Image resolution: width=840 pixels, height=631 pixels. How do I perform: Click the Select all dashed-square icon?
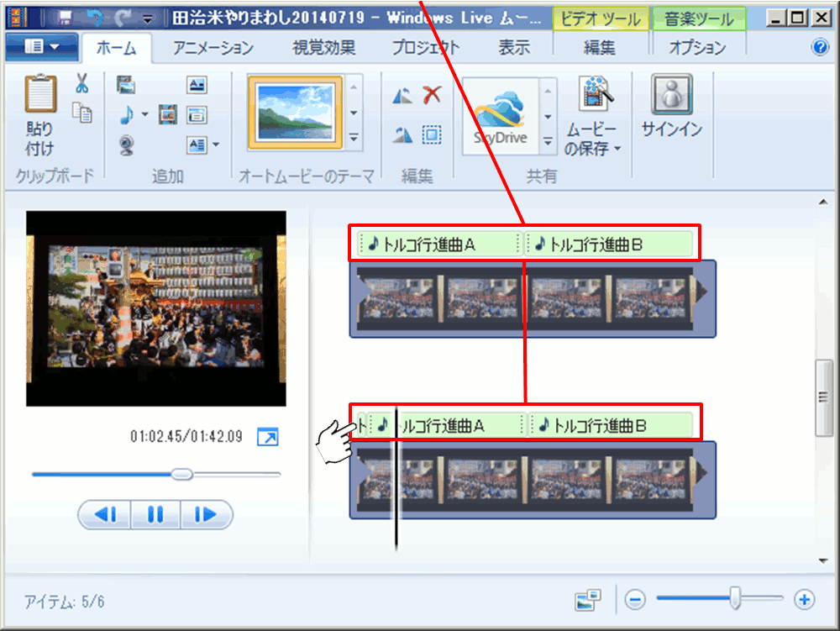[x=432, y=134]
